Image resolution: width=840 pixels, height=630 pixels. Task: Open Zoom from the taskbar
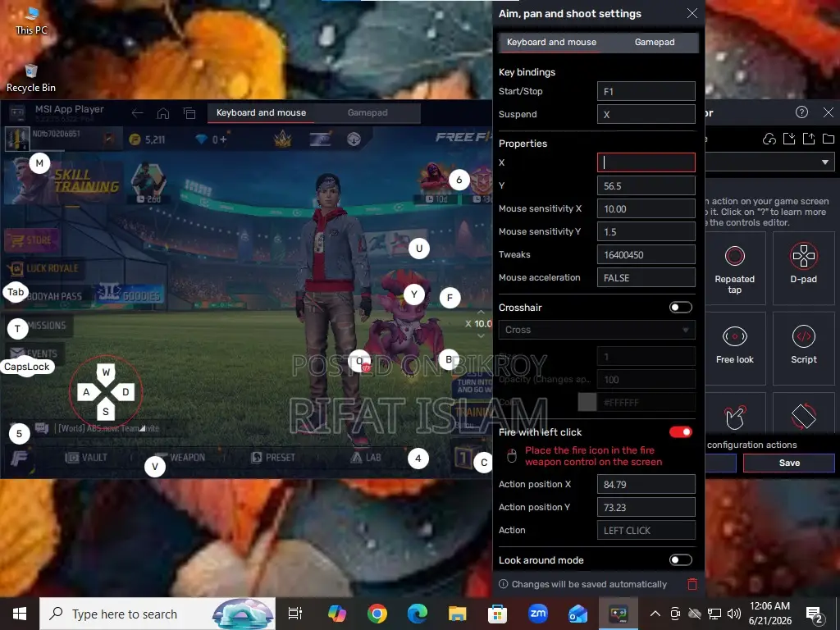coord(538,614)
